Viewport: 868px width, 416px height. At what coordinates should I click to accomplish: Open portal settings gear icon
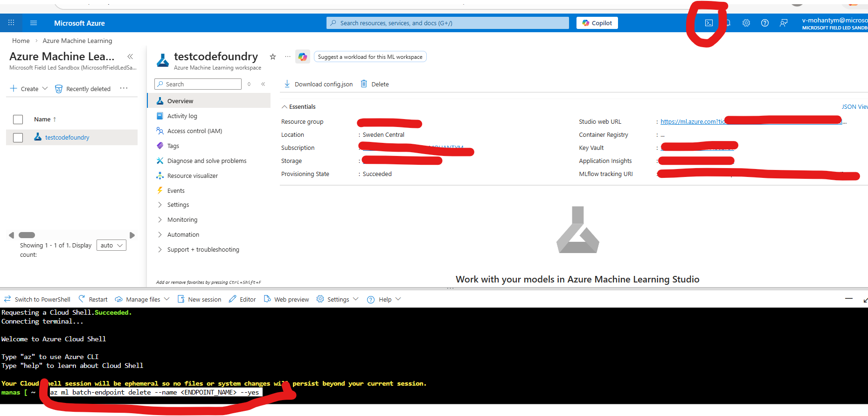746,23
